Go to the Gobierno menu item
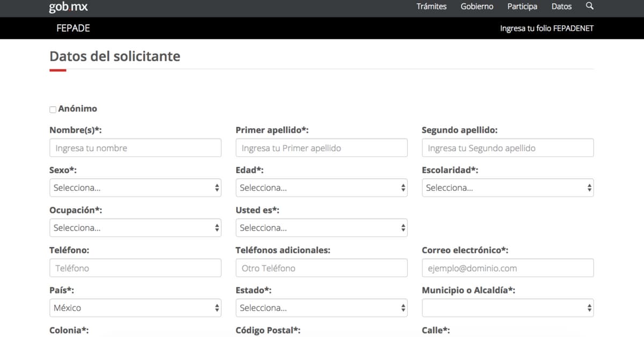Image resolution: width=644 pixels, height=337 pixels. (477, 7)
